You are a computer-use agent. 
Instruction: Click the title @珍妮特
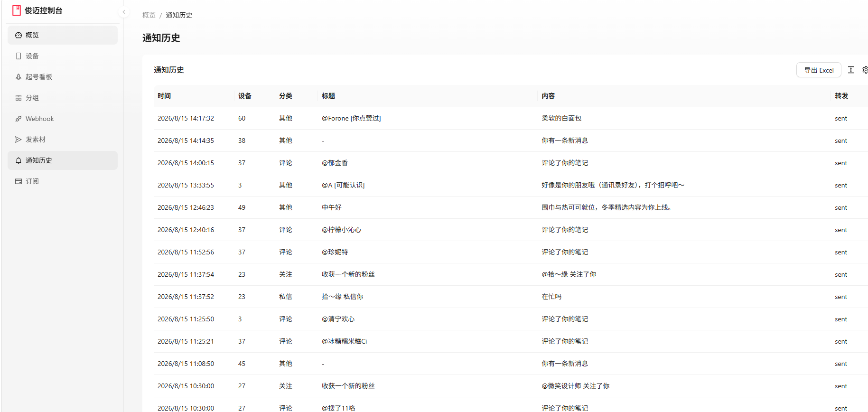click(x=335, y=252)
